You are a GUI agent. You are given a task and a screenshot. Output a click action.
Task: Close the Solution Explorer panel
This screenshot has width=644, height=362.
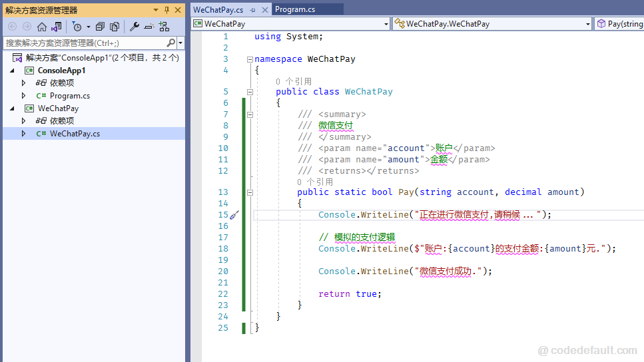(178, 10)
